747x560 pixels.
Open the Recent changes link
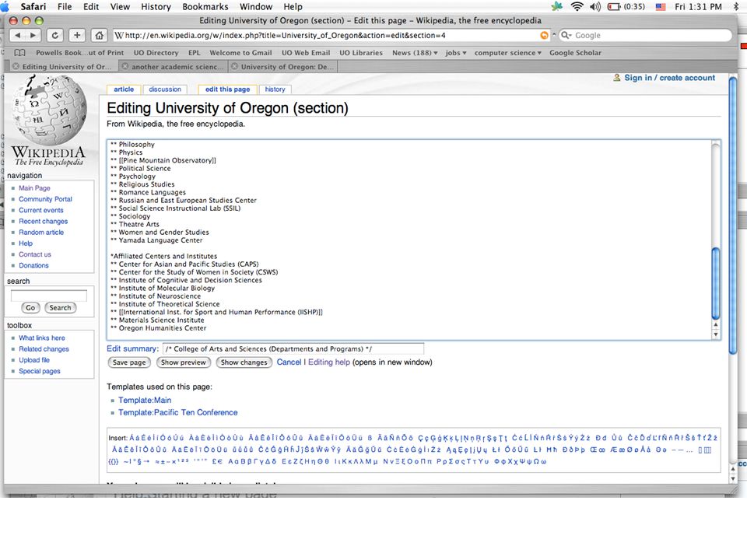click(x=44, y=222)
